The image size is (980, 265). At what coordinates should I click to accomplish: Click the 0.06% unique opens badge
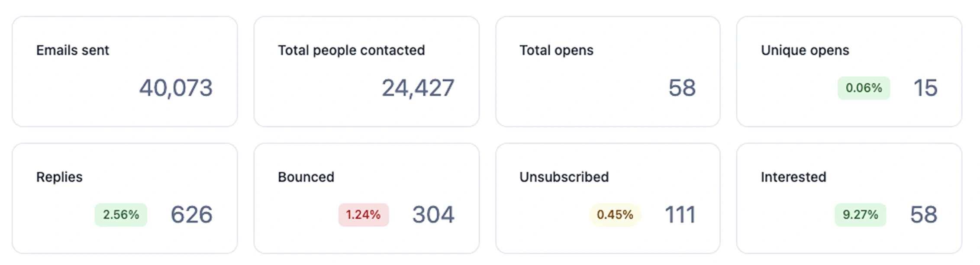[x=864, y=88]
